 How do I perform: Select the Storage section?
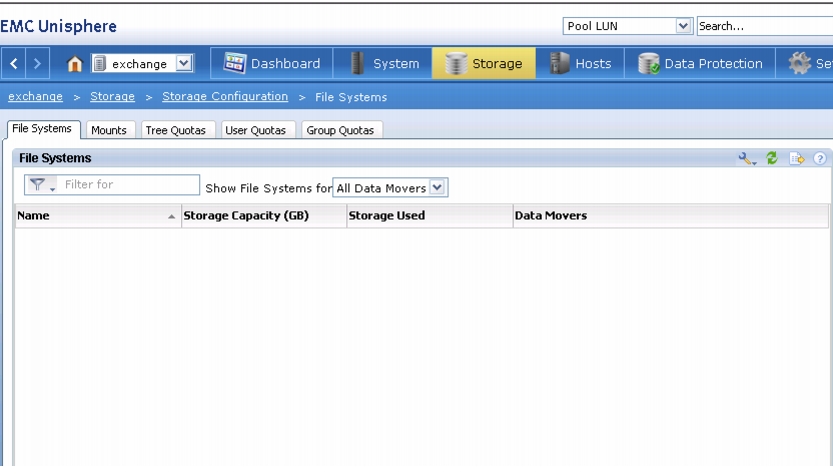[x=484, y=63]
